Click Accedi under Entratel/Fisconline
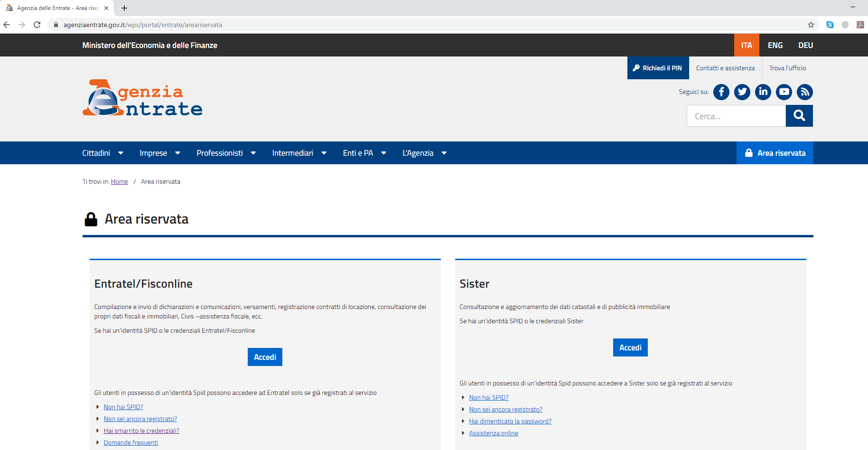Viewport: 868px width, 450px height. [x=265, y=357]
